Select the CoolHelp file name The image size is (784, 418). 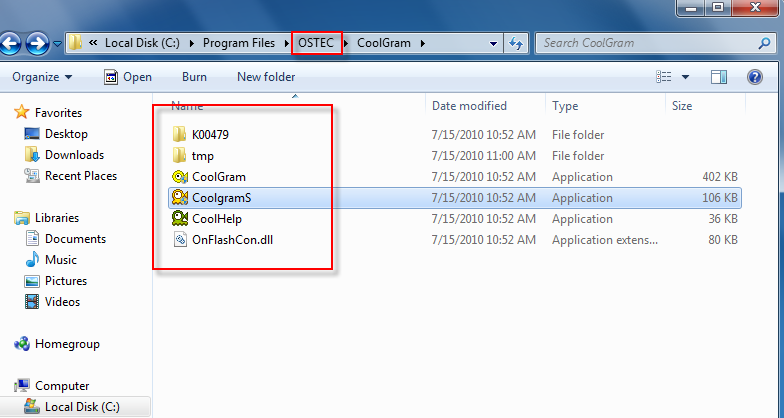coord(217,219)
